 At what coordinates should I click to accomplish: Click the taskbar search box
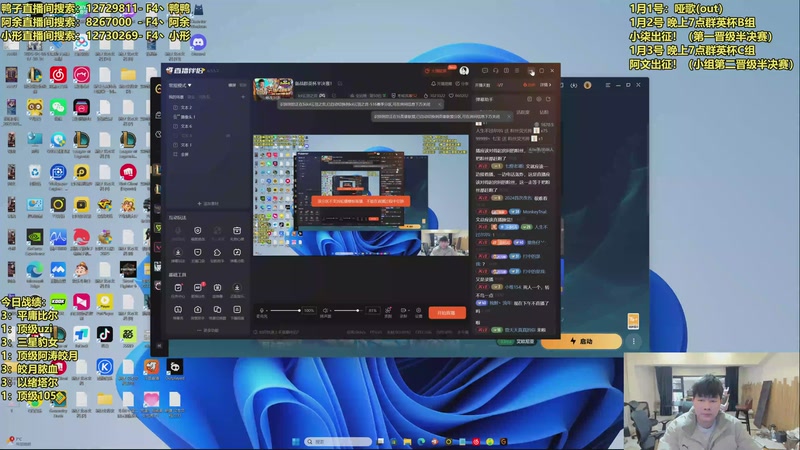[338, 441]
